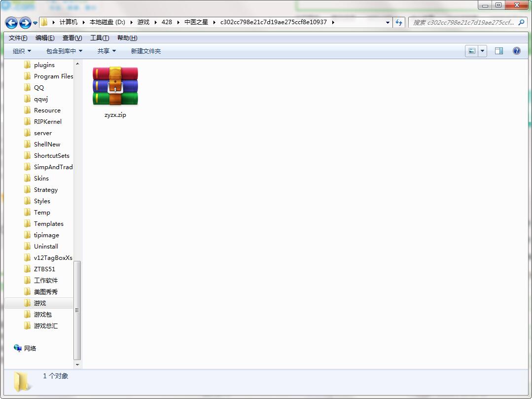Viewport: 532px width, 399px height.
Task: Select the tipimage folder in the tree
Action: [x=41, y=235]
